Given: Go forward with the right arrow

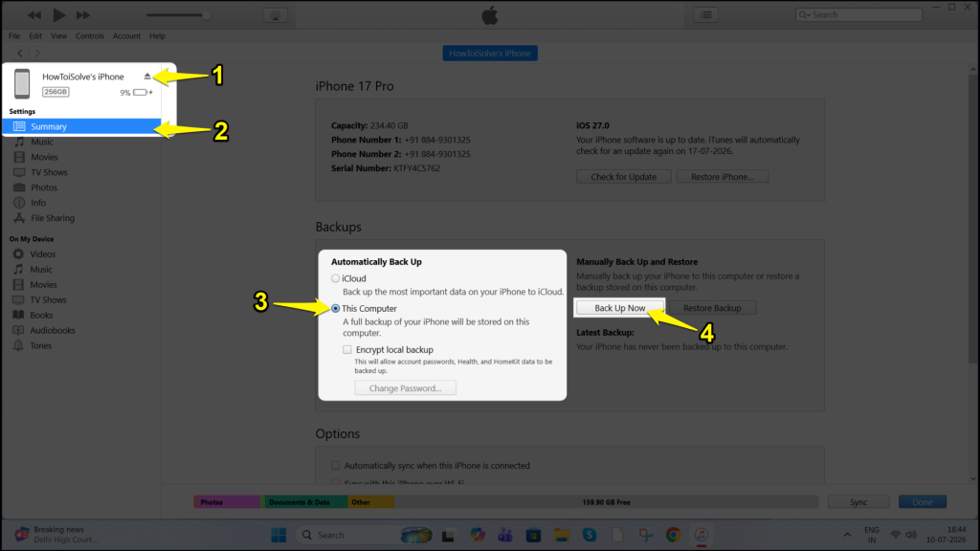Looking at the screenshot, I should [37, 54].
